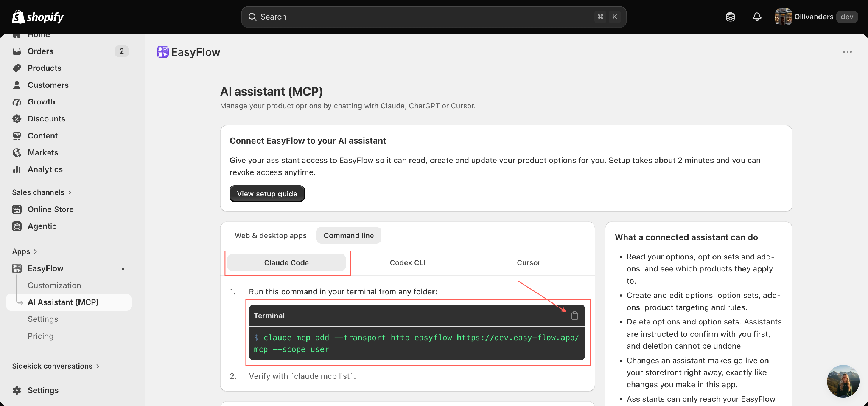868x406 pixels.
Task: Choose Codex CLI option
Action: [x=408, y=262]
